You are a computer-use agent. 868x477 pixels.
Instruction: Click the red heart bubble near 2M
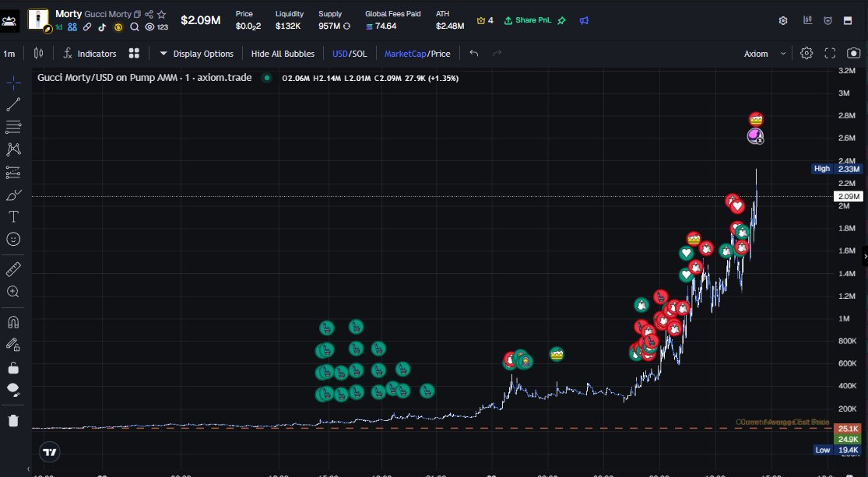click(737, 206)
